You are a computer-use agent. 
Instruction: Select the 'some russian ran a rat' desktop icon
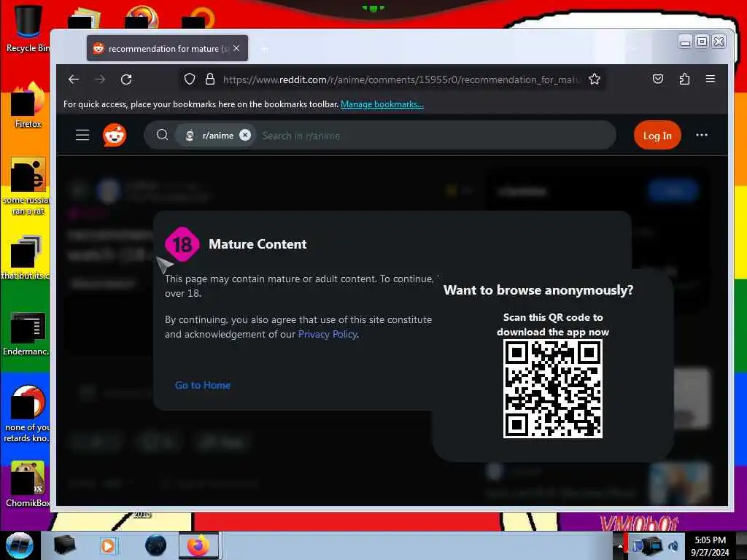[26, 186]
